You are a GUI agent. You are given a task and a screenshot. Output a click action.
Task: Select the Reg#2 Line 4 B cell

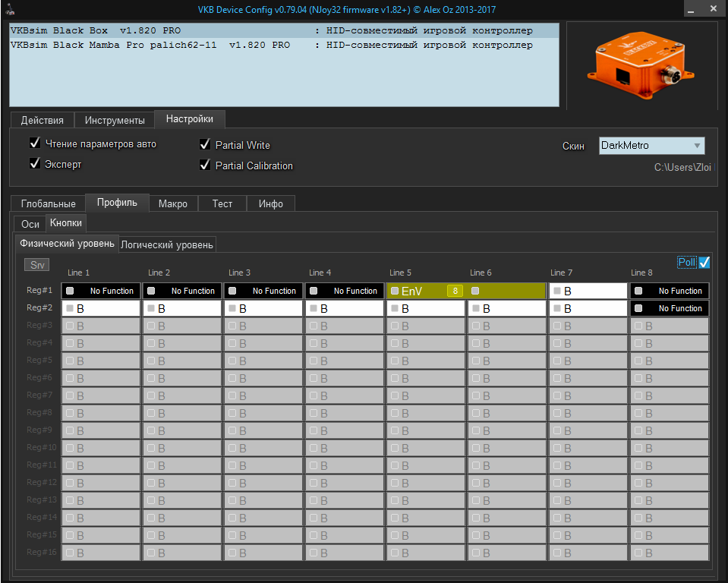coord(345,309)
